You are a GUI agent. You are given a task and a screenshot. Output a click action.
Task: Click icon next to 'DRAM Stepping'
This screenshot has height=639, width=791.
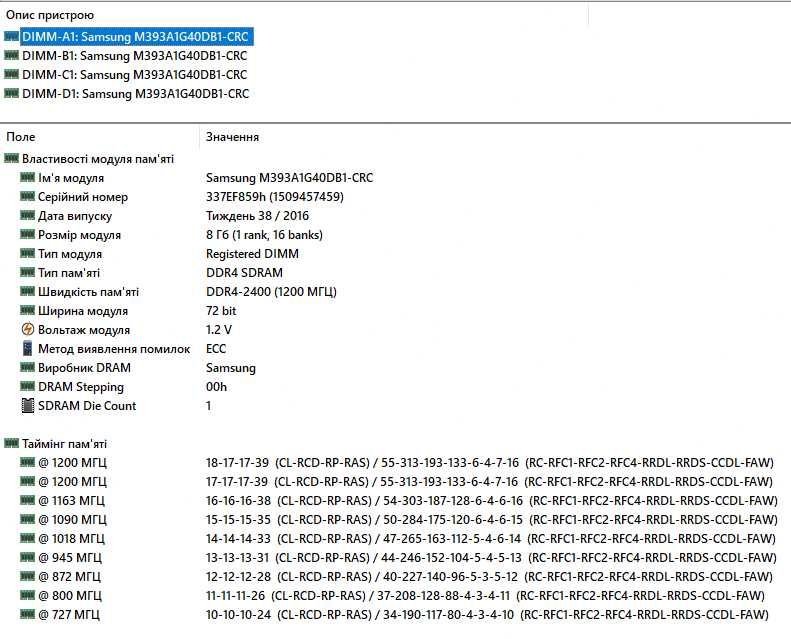(27, 386)
